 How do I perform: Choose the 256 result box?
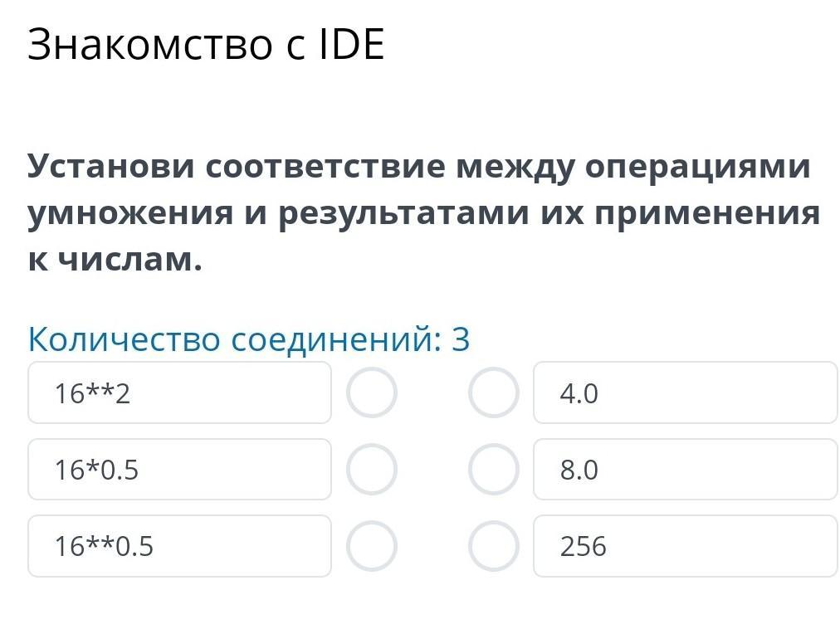pyautogui.click(x=686, y=546)
